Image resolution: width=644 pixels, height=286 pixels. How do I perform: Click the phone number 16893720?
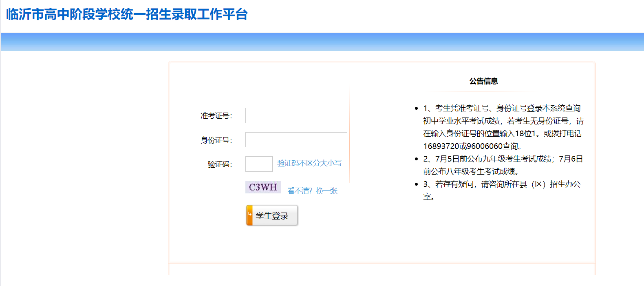(441, 146)
